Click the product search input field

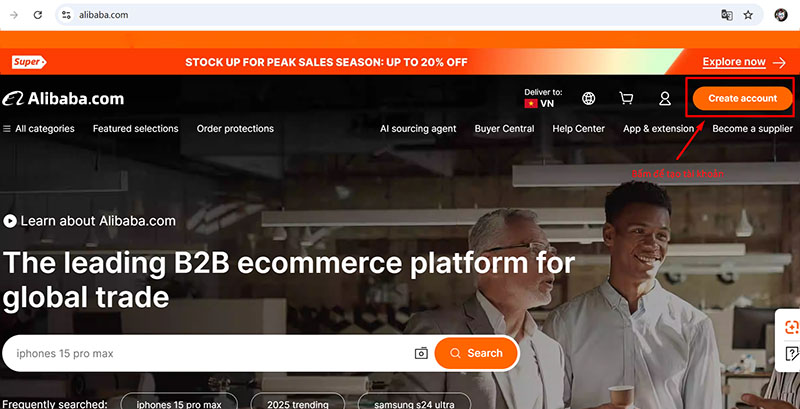212,353
